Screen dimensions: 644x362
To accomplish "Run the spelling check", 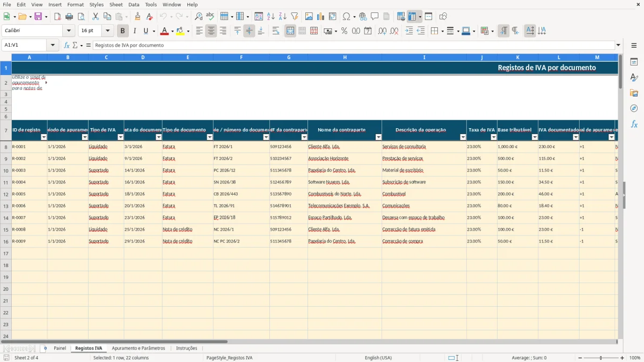I will coord(210,17).
